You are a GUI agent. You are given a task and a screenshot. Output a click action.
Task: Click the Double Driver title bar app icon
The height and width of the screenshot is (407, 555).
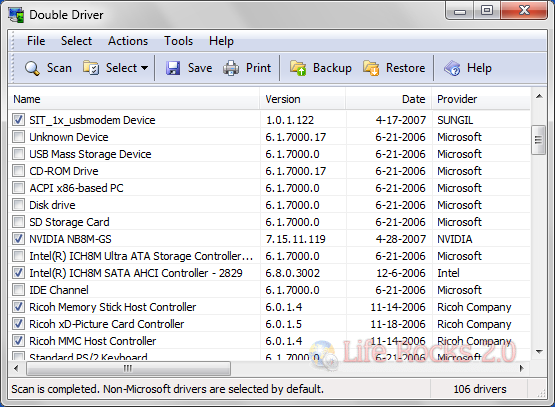click(x=16, y=15)
